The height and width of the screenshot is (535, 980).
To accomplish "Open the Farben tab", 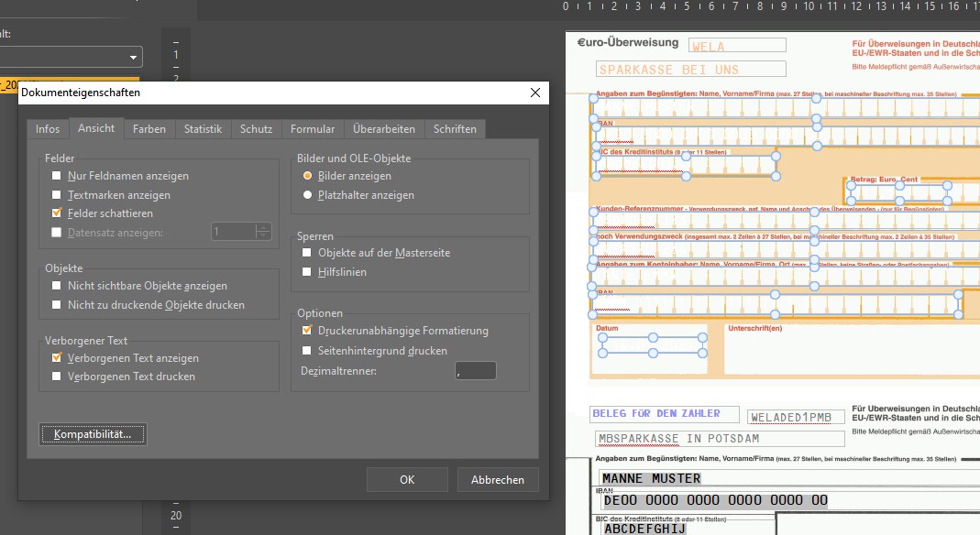I will coord(149,128).
